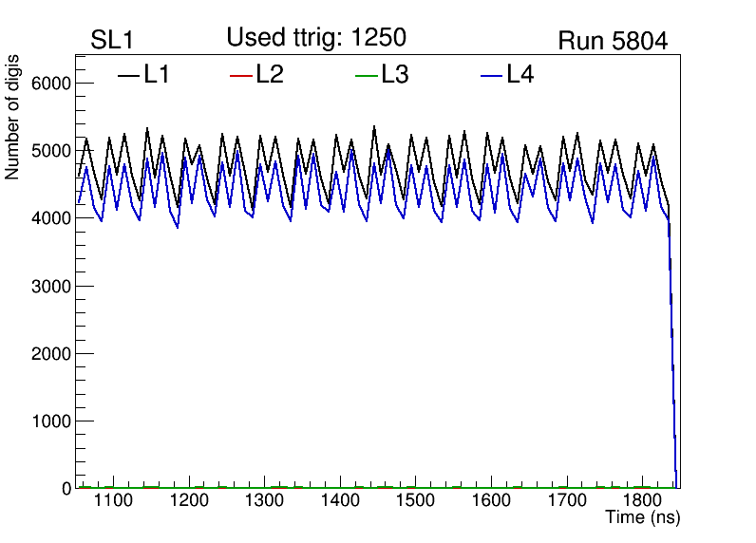This screenshot has height=543, width=756.
Task: Click the 'Time (ns)' x-axis title
Action: tap(643, 517)
